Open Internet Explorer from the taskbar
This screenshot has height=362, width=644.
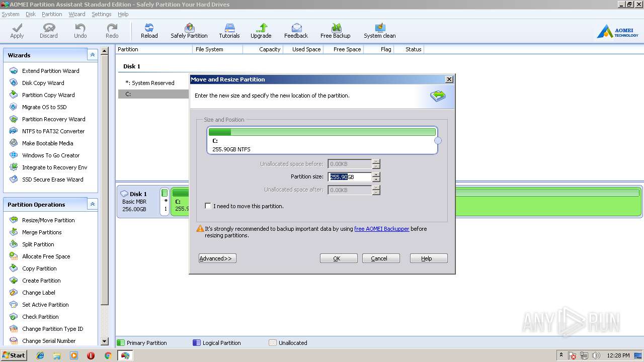tap(40, 355)
